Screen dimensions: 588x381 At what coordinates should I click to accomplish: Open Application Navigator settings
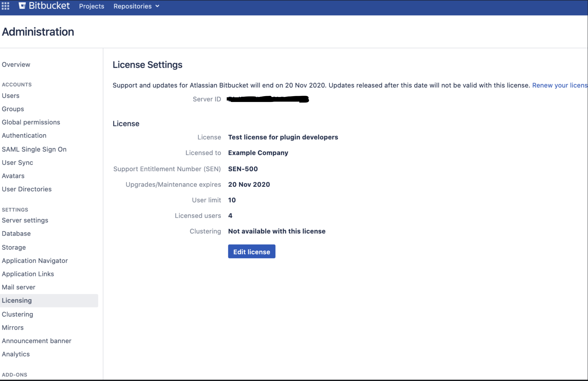pos(35,261)
